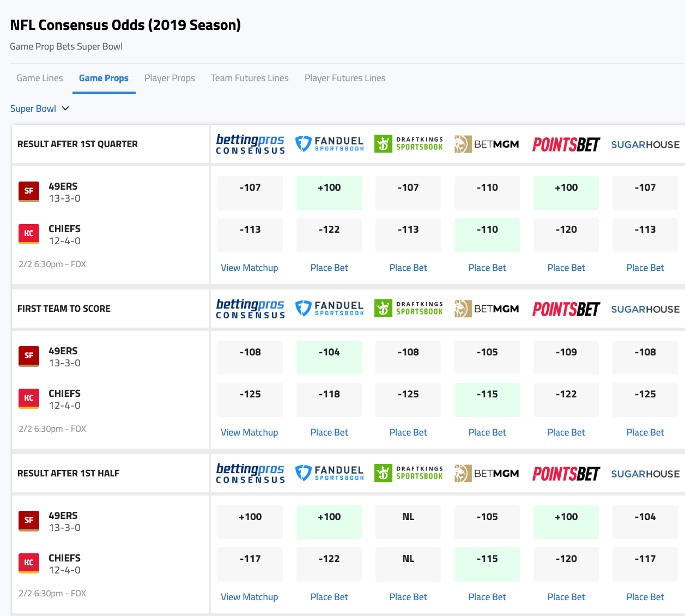Click BettingPros Consensus logo in Result After 1st Half header
685x616 pixels.
(250, 473)
